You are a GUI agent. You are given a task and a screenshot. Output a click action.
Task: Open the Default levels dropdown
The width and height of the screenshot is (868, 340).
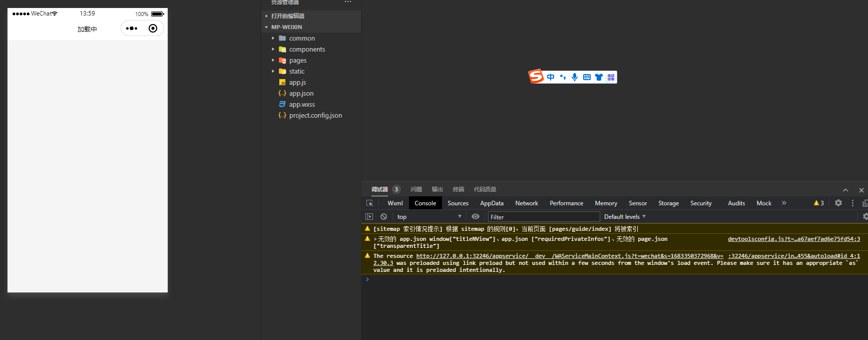coord(625,217)
